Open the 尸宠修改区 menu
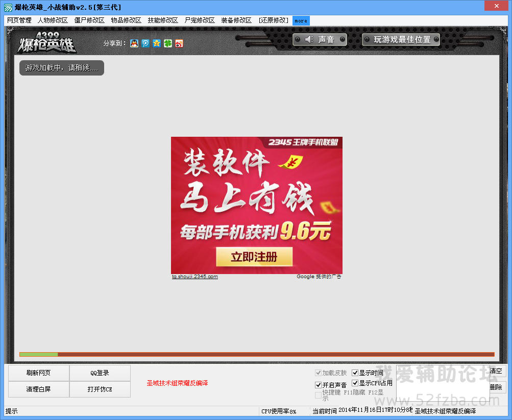Screen dimensions: 512x420 click(200, 20)
